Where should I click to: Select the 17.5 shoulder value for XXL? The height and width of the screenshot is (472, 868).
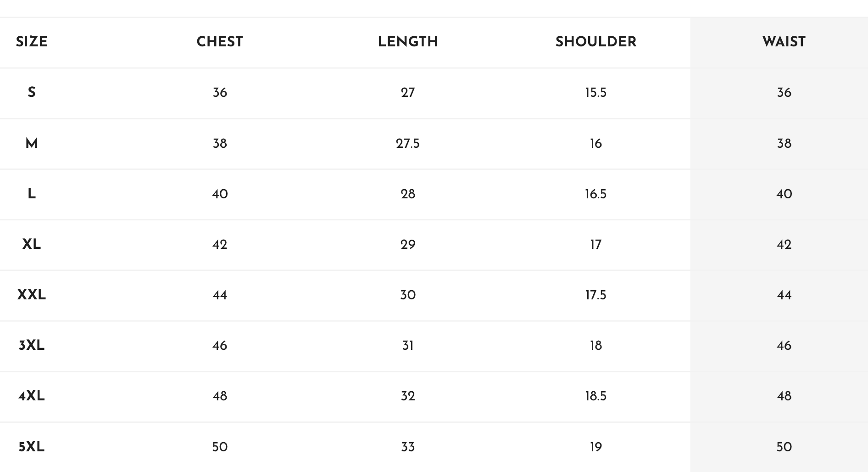point(596,295)
